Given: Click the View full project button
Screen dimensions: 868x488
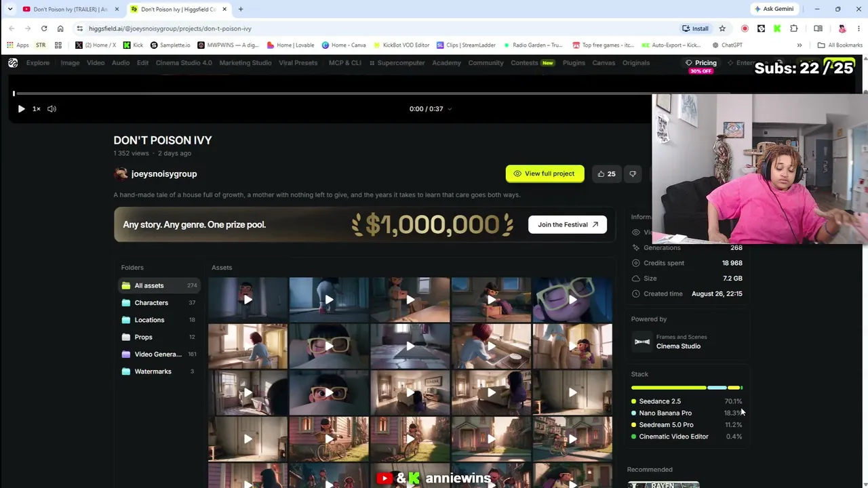Looking at the screenshot, I should (x=545, y=174).
